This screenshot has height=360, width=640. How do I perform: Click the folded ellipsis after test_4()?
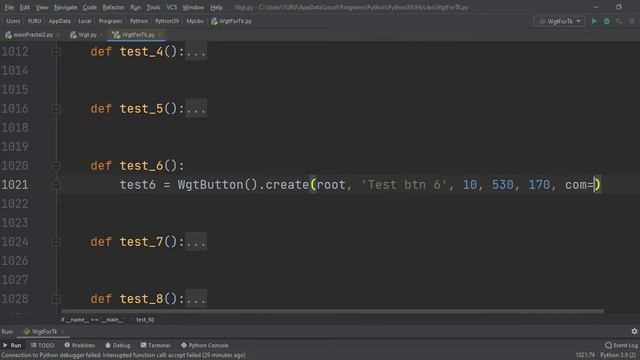196,52
